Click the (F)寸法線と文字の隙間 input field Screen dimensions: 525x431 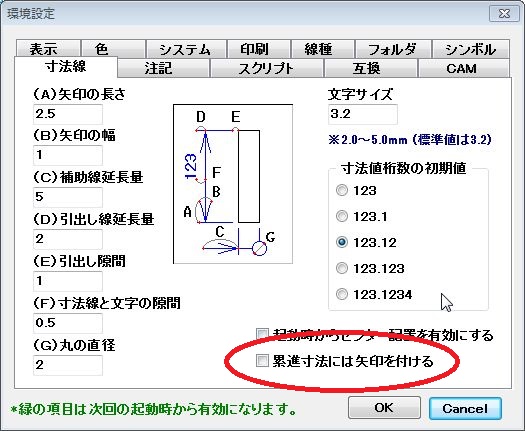tap(68, 323)
